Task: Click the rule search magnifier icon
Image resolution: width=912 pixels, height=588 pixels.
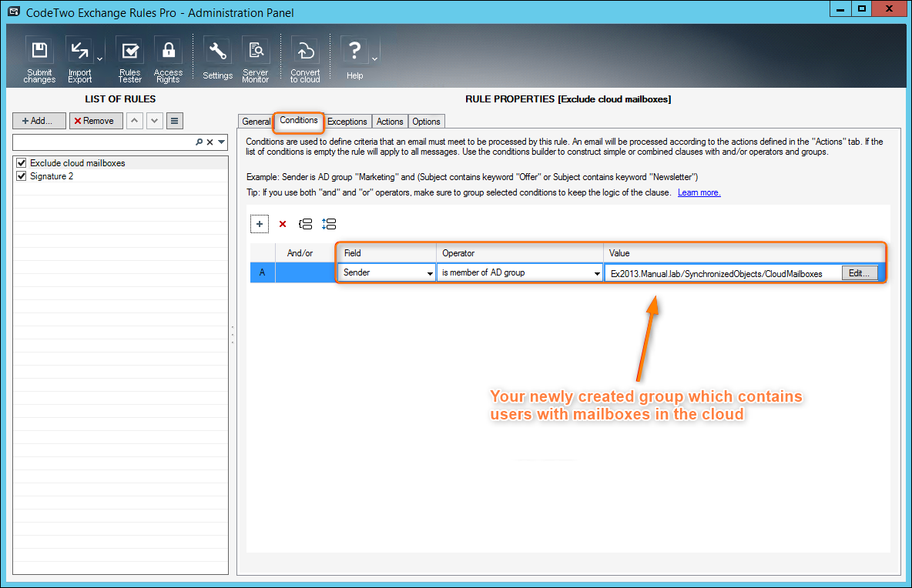Action: point(199,142)
